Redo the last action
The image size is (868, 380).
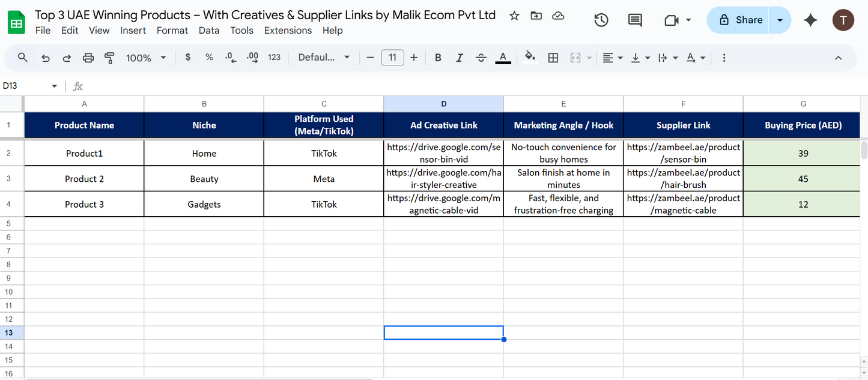(67, 58)
